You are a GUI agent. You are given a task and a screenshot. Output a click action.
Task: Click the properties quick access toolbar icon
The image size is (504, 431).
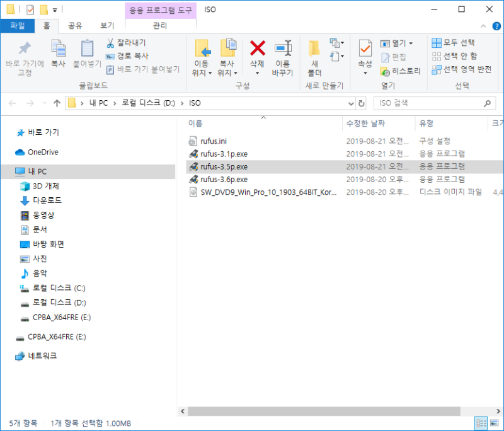click(30, 9)
